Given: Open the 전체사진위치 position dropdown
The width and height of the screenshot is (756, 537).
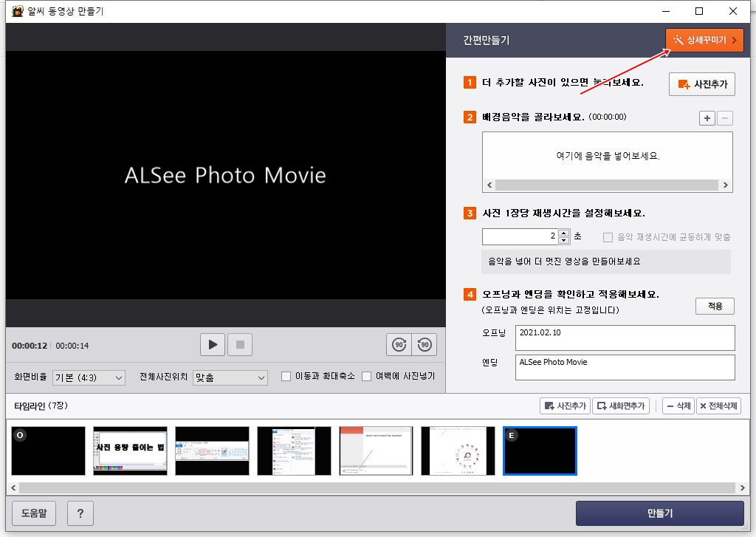Looking at the screenshot, I should coord(230,377).
